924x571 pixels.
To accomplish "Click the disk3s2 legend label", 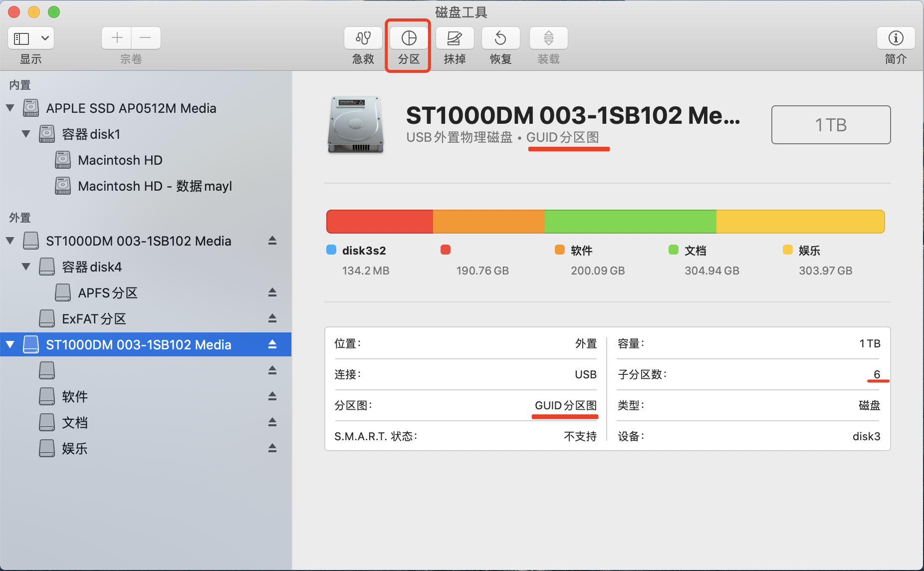I will click(x=364, y=251).
